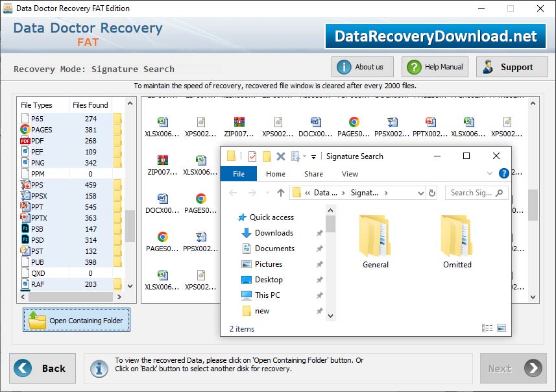Open Pictures in navigation pane
Screen dimensions: 556x392
tap(262, 264)
